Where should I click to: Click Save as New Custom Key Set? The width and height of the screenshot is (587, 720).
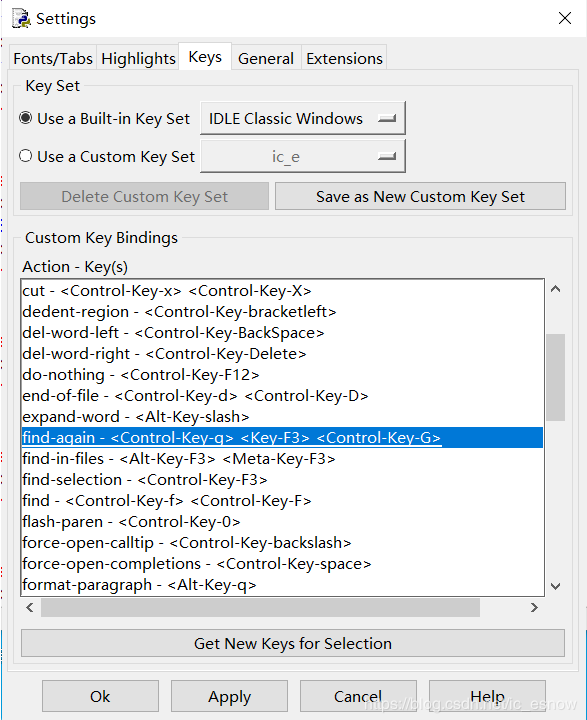point(420,197)
